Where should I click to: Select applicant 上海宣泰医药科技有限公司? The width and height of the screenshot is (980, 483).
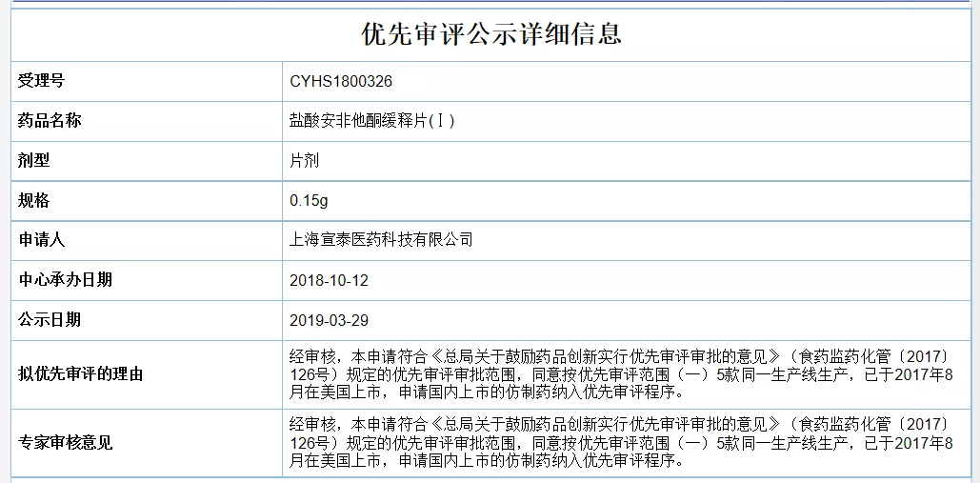pos(381,240)
